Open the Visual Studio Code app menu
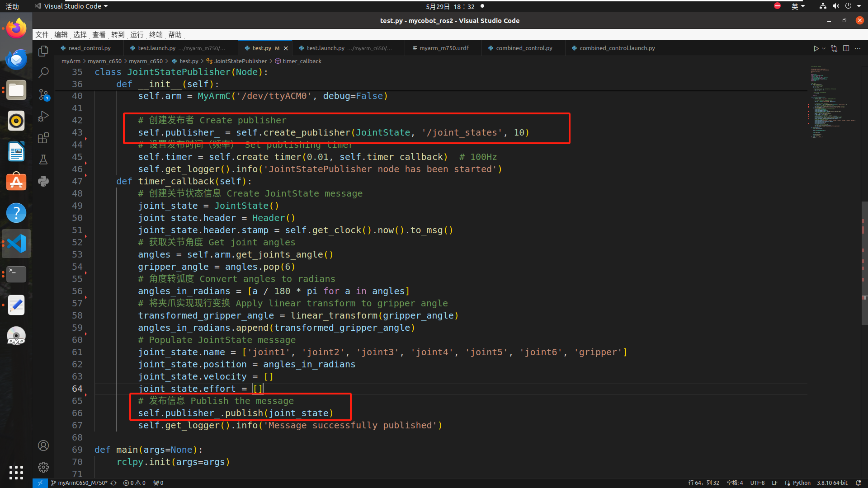The width and height of the screenshot is (868, 488). click(71, 6)
